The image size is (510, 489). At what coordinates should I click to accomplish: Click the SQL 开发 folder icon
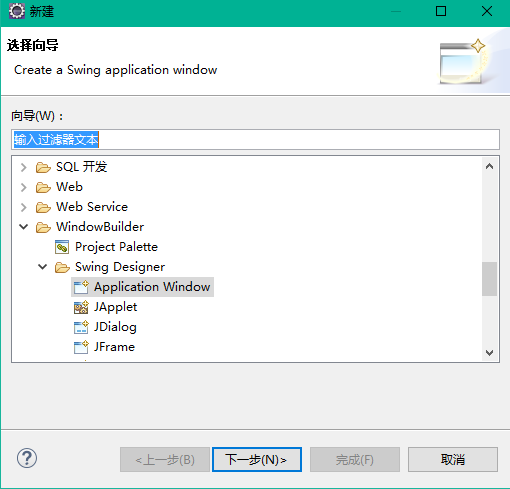point(43,167)
